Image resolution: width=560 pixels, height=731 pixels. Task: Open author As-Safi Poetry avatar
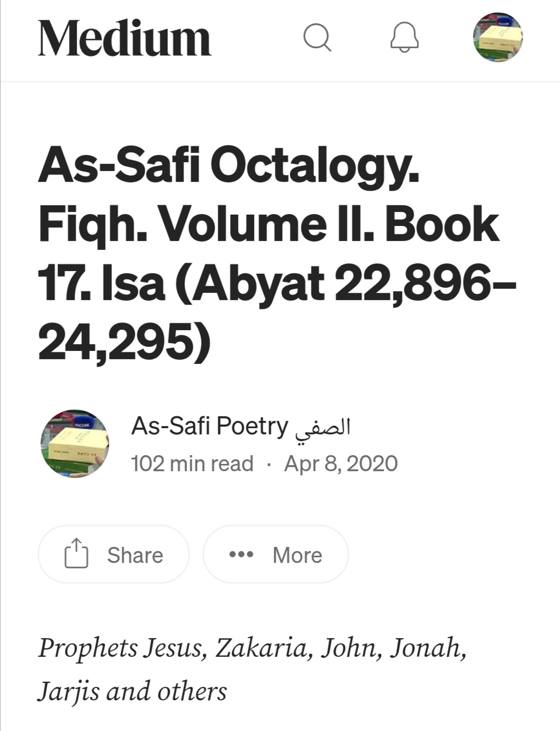pyautogui.click(x=75, y=444)
